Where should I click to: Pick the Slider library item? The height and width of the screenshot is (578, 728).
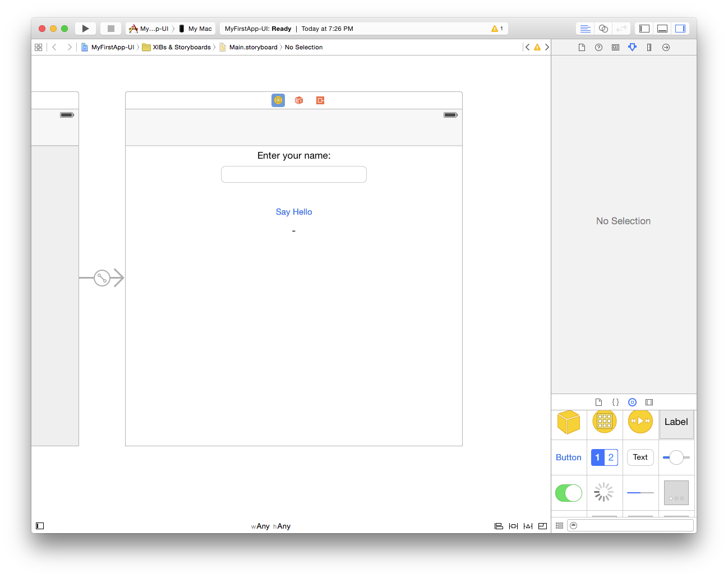point(676,457)
